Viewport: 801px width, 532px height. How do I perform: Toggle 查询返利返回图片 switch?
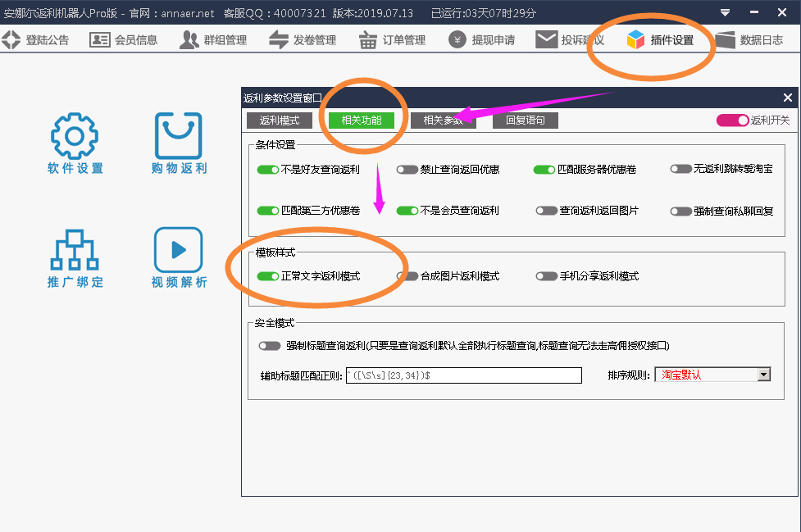point(546,211)
